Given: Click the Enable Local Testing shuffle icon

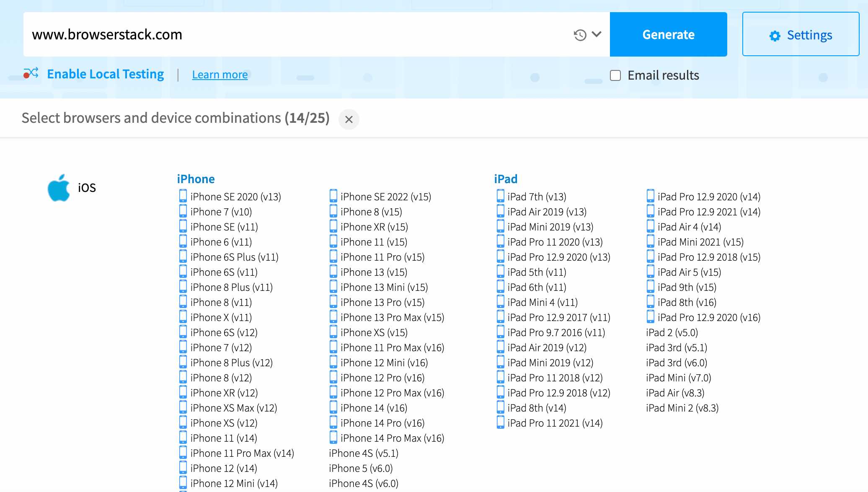Looking at the screenshot, I should click(x=31, y=74).
